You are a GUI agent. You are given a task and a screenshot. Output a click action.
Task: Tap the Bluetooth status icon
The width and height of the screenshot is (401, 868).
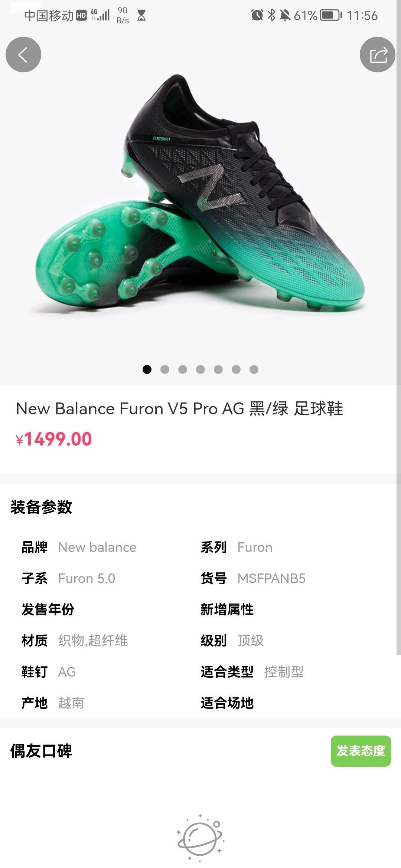point(271,15)
